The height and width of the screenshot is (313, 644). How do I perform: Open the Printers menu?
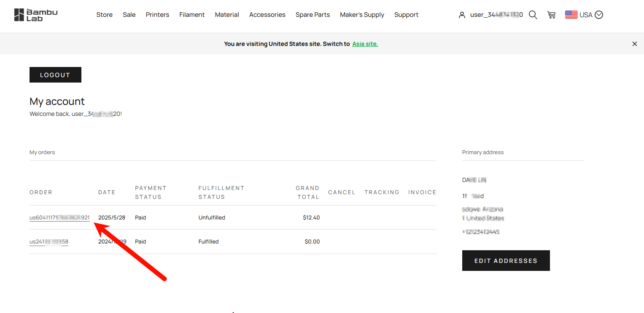coord(157,15)
